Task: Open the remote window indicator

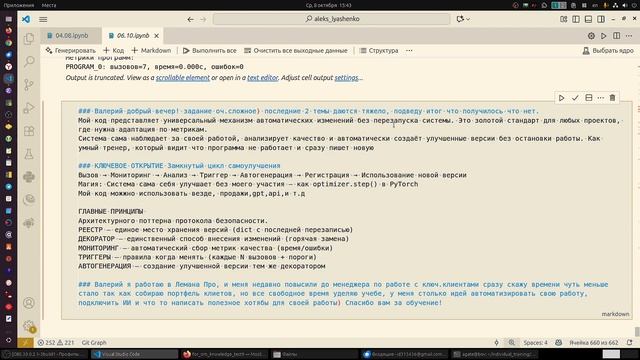Action: [x=25, y=342]
